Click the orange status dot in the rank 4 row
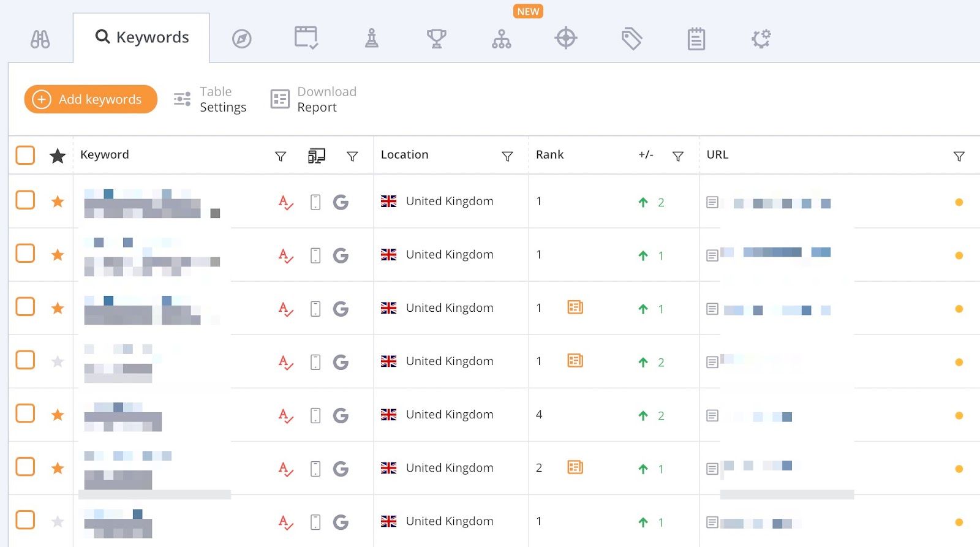Screen dimensions: 980x547 pyautogui.click(x=959, y=415)
